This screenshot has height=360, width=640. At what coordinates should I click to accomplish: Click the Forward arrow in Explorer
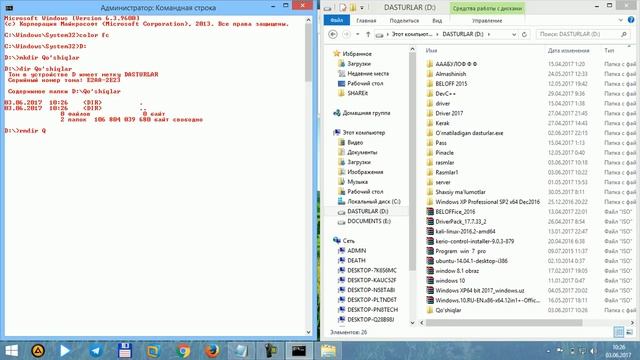click(346, 34)
